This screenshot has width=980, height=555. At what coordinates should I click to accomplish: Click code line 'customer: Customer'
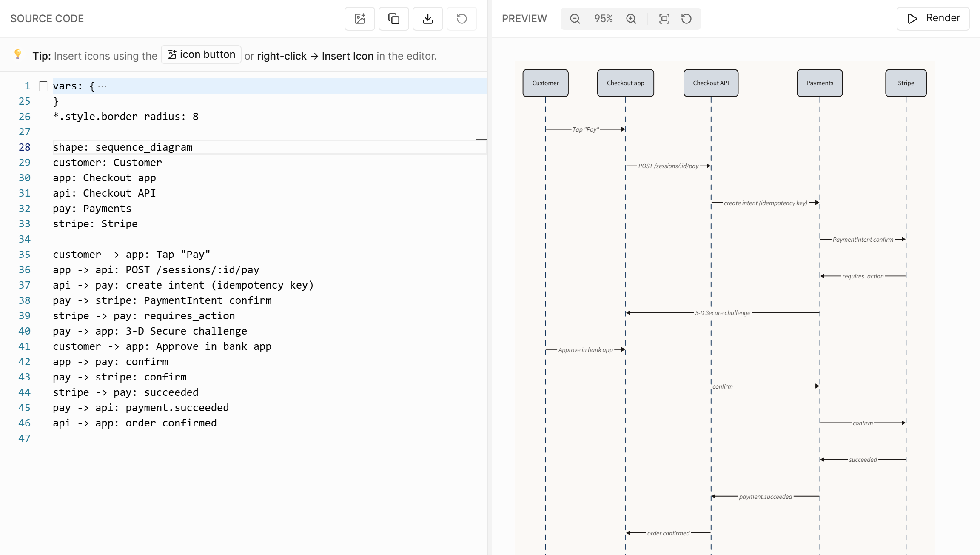[x=107, y=163]
